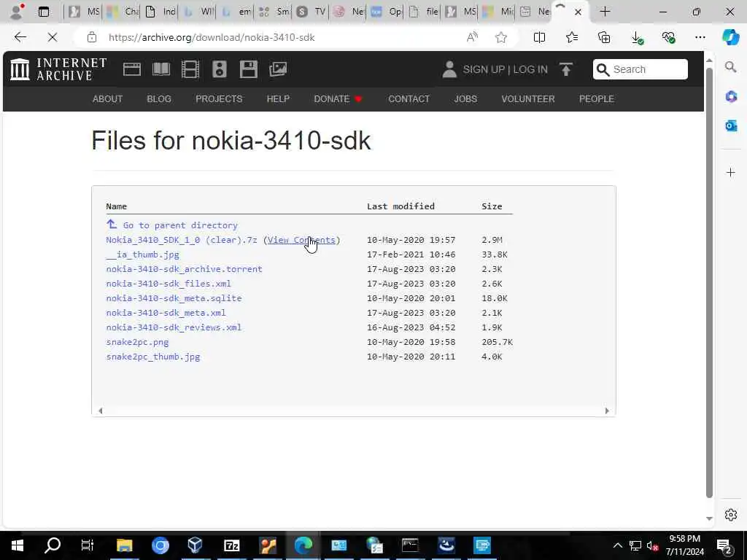747x560 pixels.
Task: Open snake2pc.png link
Action: pos(137,342)
